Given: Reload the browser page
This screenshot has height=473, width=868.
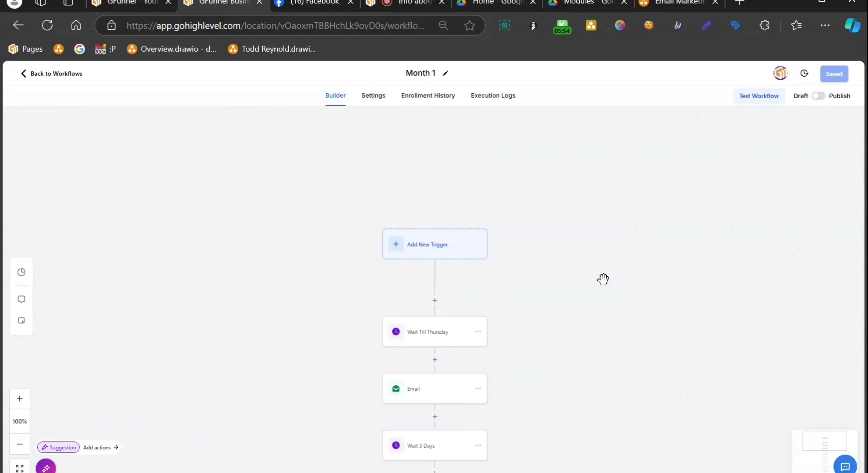Looking at the screenshot, I should click(47, 25).
